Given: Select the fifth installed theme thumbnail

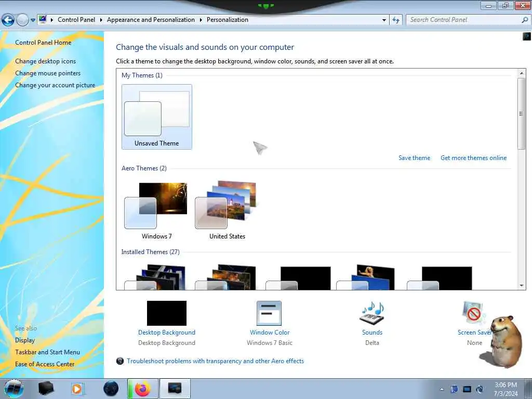Looking at the screenshot, I should (440, 278).
